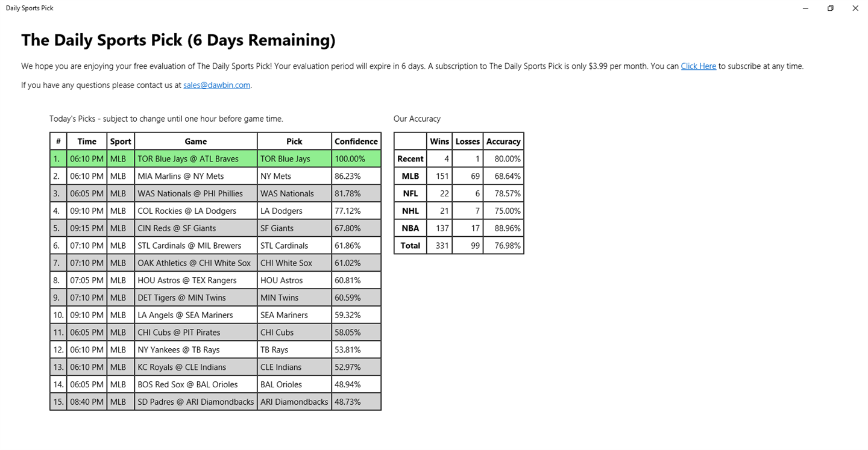Click the Time column header
Viewport: 868px width, 450px height.
[x=86, y=142]
